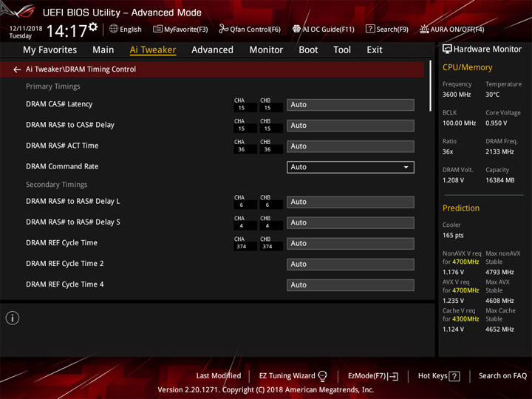Open Search(F9) question mark icon
Image resolution: width=532 pixels, height=399 pixels.
370,29
